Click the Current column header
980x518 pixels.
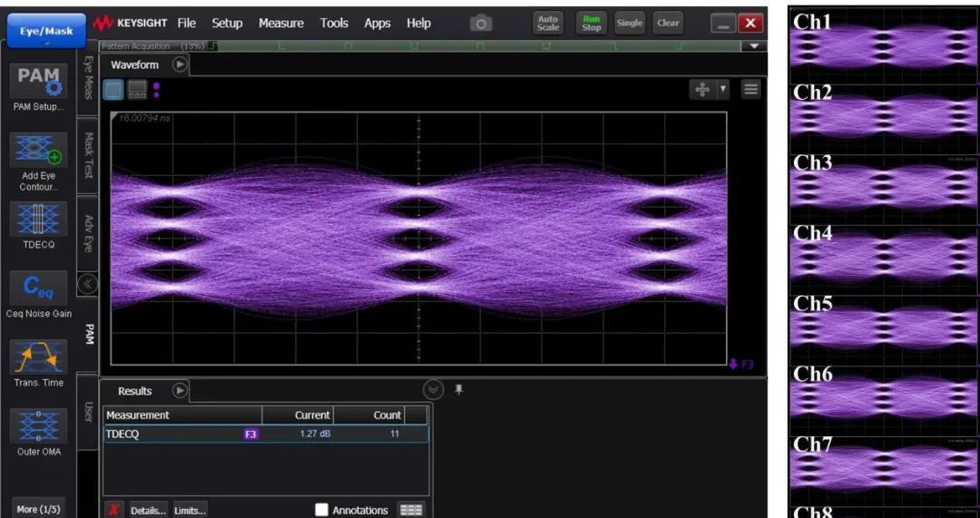(298, 415)
